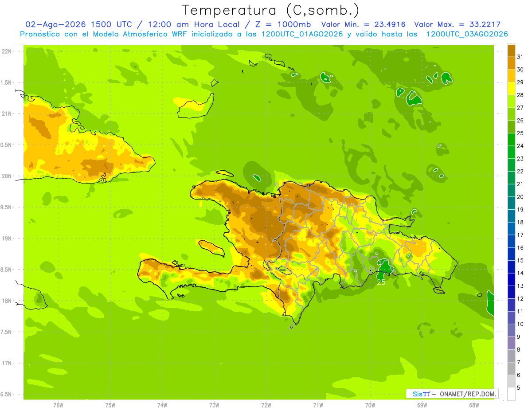
Task: Click the dark orange legend swatch above 31
Action: coord(511,51)
